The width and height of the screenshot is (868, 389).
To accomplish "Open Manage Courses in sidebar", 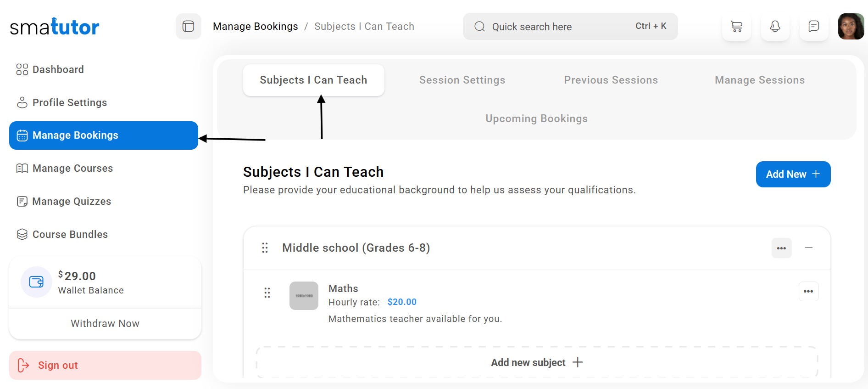I will (72, 168).
